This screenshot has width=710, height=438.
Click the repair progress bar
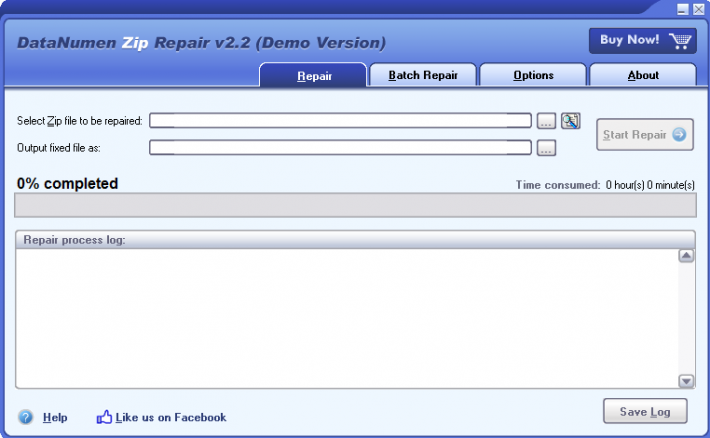[355, 205]
